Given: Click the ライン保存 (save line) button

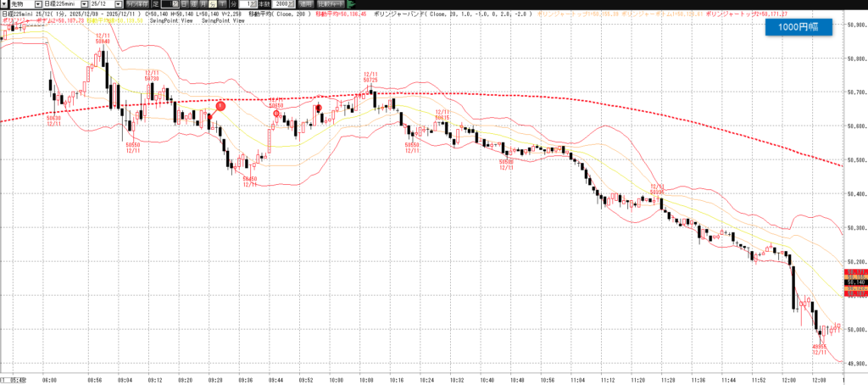Looking at the screenshot, I should pos(136,4).
